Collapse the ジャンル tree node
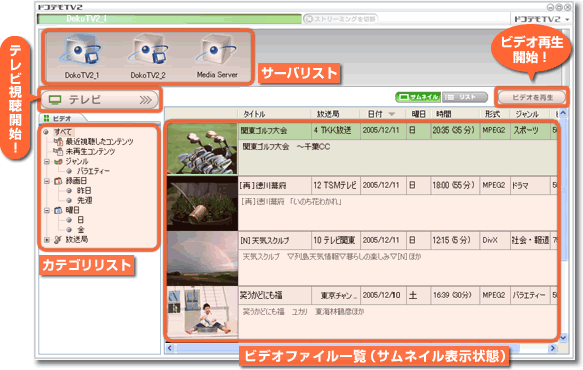583x370 pixels. [x=46, y=161]
